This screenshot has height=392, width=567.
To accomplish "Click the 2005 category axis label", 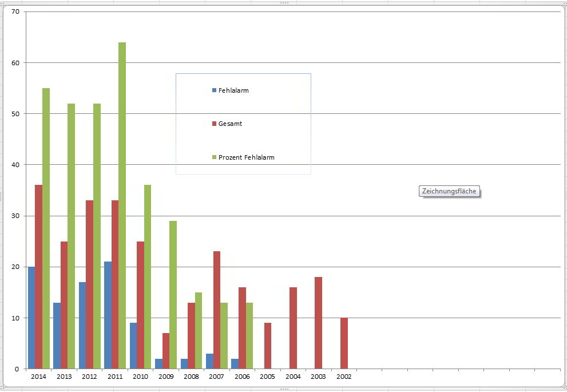I will (267, 377).
